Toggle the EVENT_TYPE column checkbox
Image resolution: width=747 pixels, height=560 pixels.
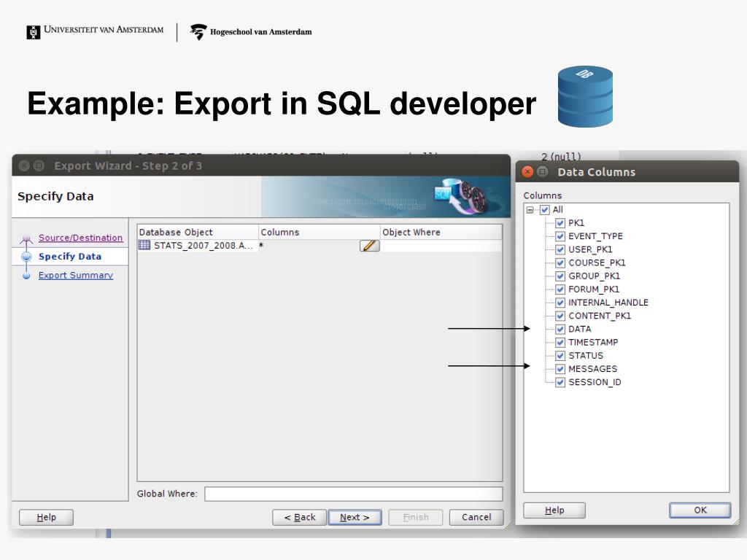(x=560, y=236)
